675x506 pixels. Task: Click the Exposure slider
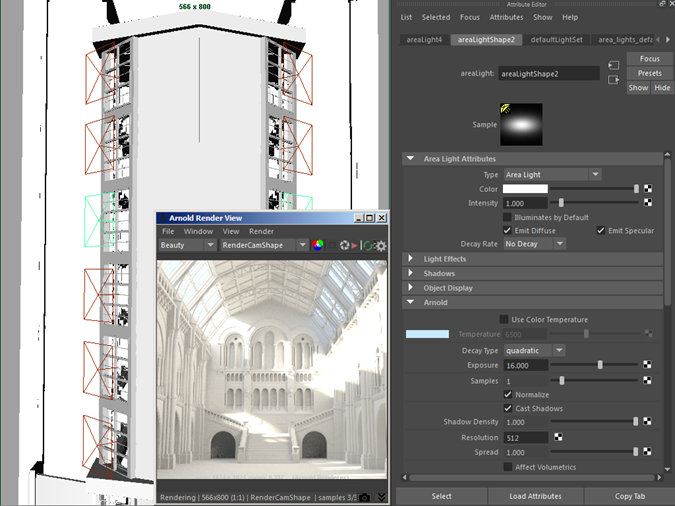pyautogui.click(x=594, y=365)
